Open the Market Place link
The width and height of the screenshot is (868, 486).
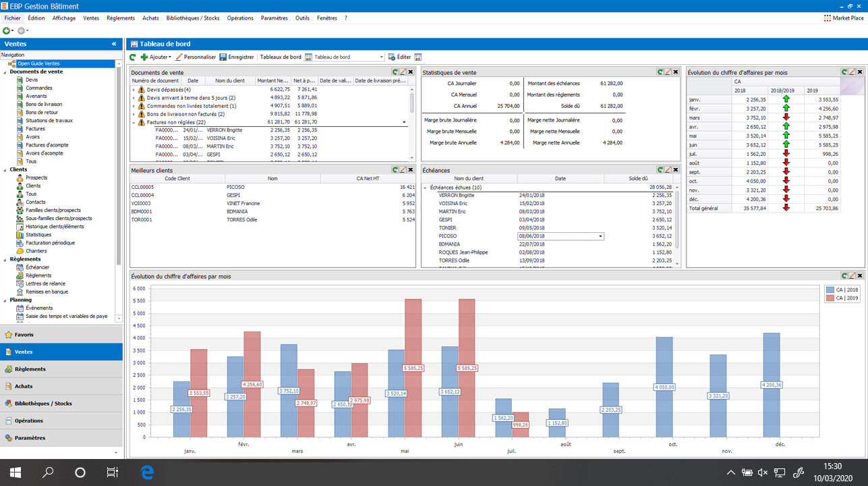pyautogui.click(x=844, y=18)
